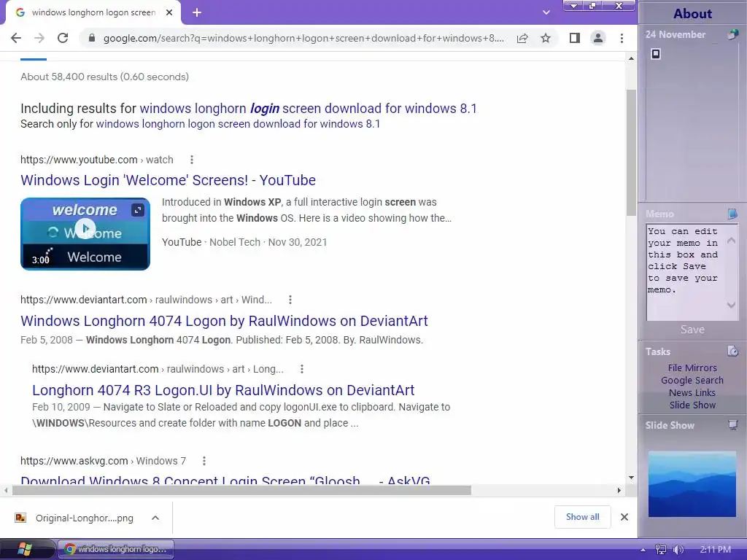Open the Windows 8 Concept Login Screen link
Viewport: 747px width, 560px height.
point(225,480)
